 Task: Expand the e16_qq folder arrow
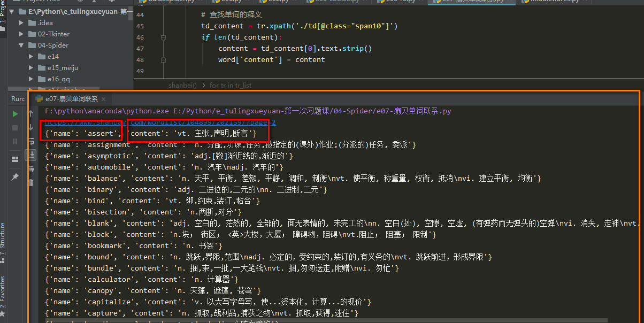pyautogui.click(x=31, y=79)
